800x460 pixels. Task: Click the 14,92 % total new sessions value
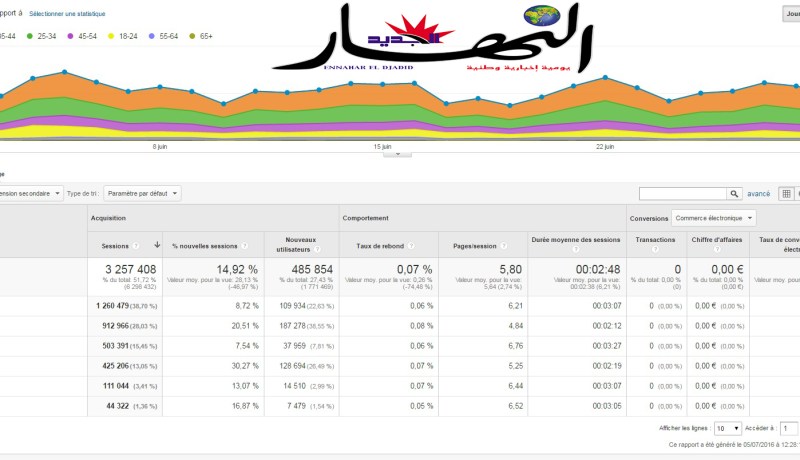point(237,269)
